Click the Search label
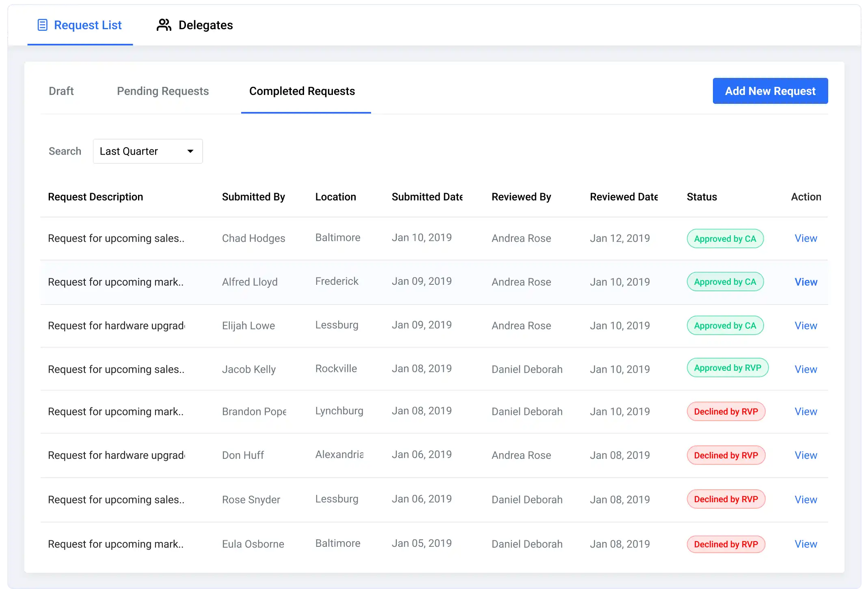Viewport: 868px width, 589px height. 65,151
